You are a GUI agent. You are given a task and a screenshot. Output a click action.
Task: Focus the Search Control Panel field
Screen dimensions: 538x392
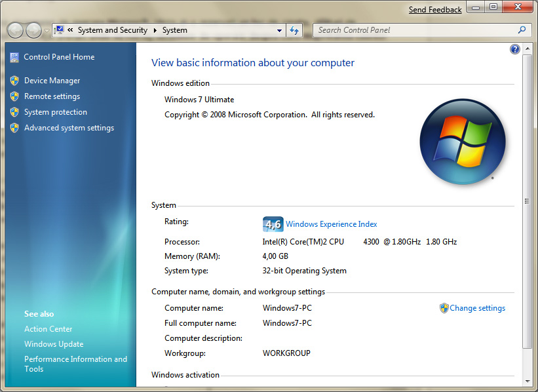[x=422, y=30]
